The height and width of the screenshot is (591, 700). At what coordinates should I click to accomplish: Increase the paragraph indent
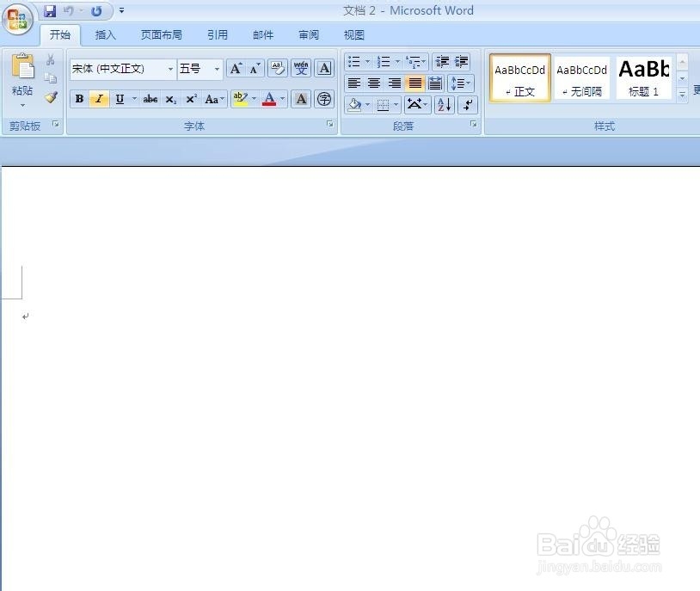click(x=461, y=62)
